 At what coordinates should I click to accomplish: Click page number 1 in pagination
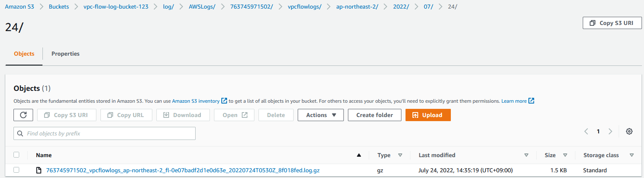tap(598, 131)
